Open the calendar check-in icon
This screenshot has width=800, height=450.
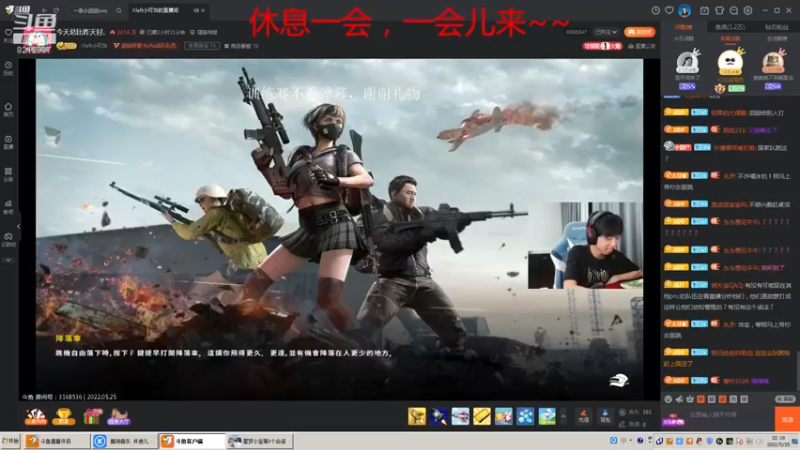click(705, 10)
